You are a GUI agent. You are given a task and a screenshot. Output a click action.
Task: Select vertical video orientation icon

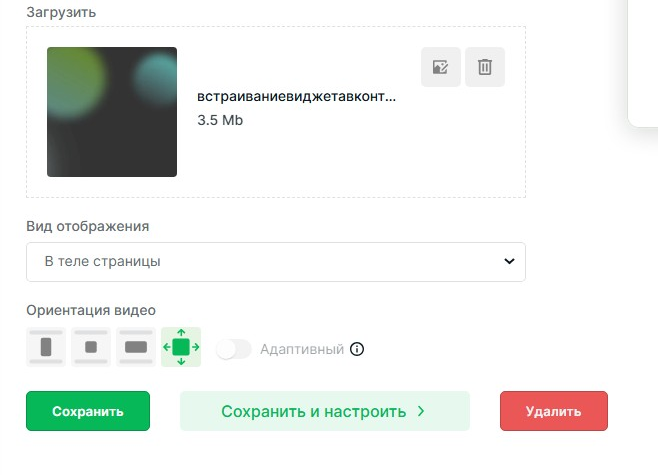(46, 347)
